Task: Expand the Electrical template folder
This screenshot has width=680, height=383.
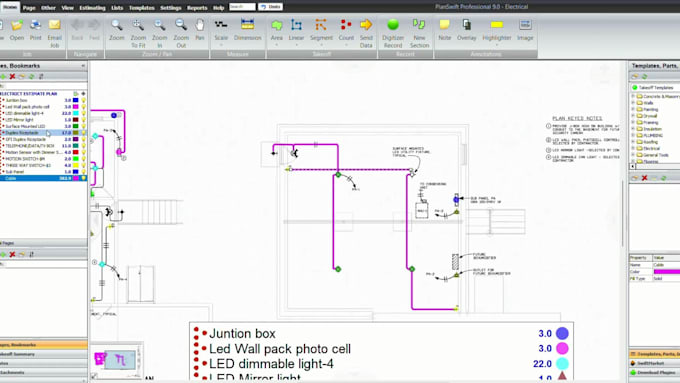Action: [x=633, y=148]
